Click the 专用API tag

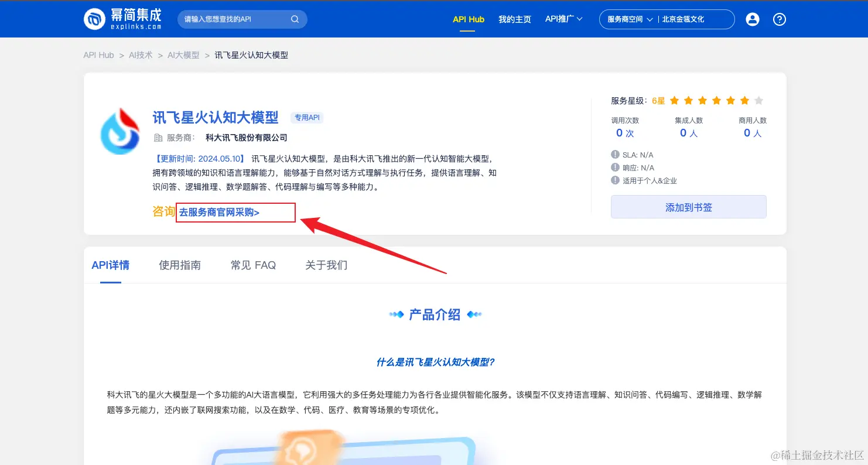307,118
